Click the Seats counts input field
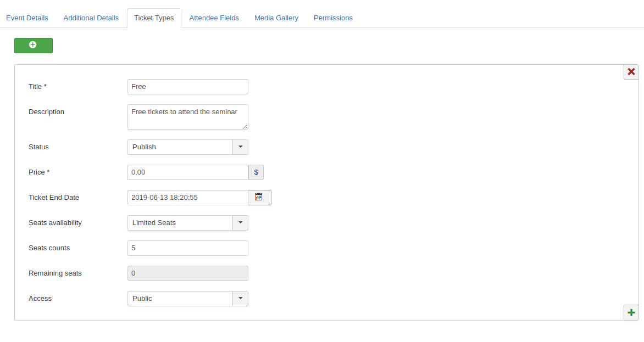The image size is (644, 342). (x=188, y=248)
